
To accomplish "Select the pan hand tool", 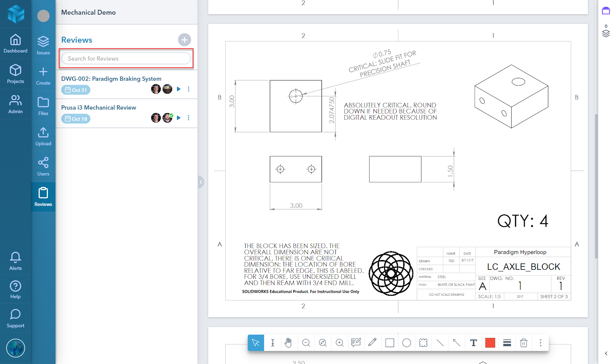I will 289,343.
